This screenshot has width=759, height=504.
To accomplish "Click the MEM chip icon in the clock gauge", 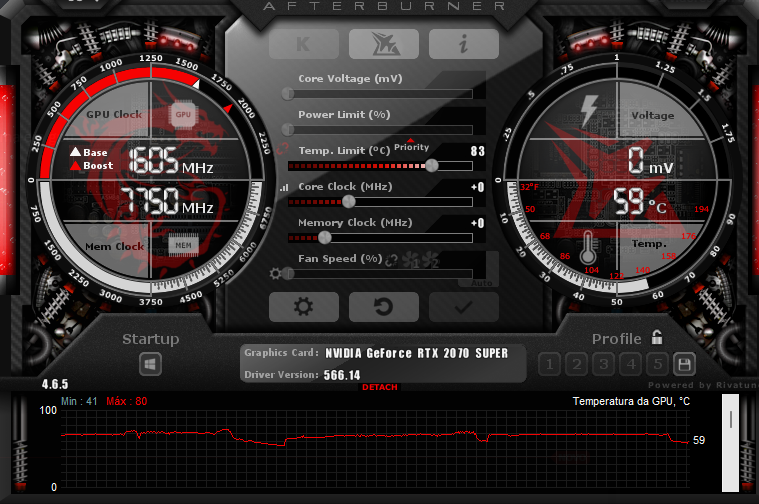I will click(183, 245).
